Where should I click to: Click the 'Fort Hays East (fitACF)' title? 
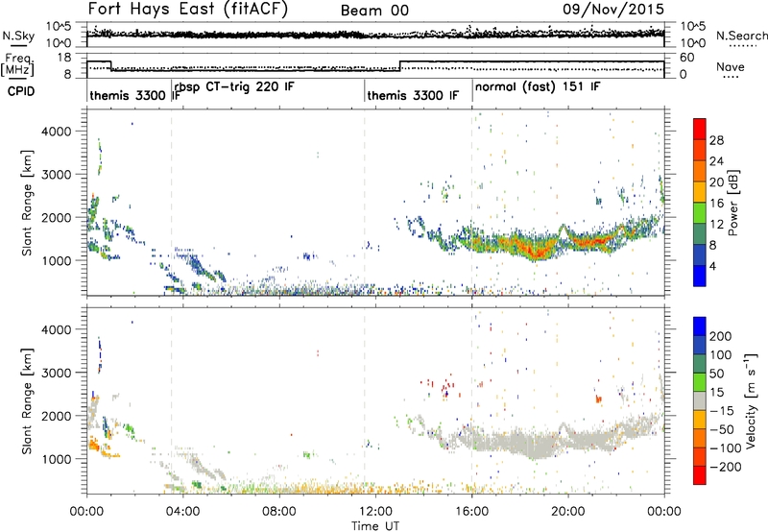[187, 9]
